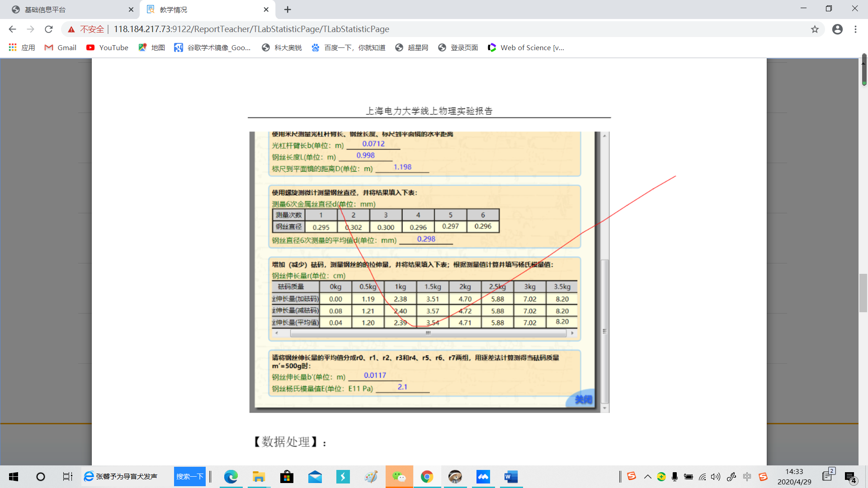Click the browser reload page icon
Screen dimensions: 868x488
(49, 29)
